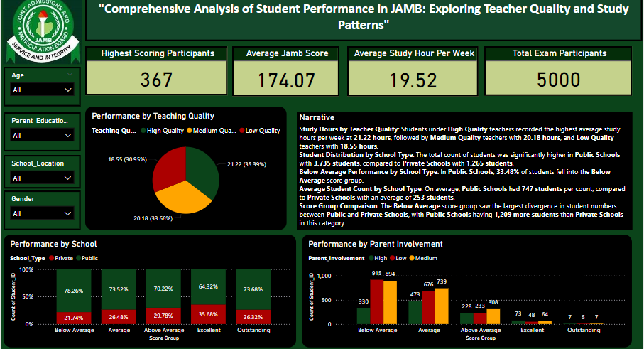Click the dashboard main title text

click(364, 17)
